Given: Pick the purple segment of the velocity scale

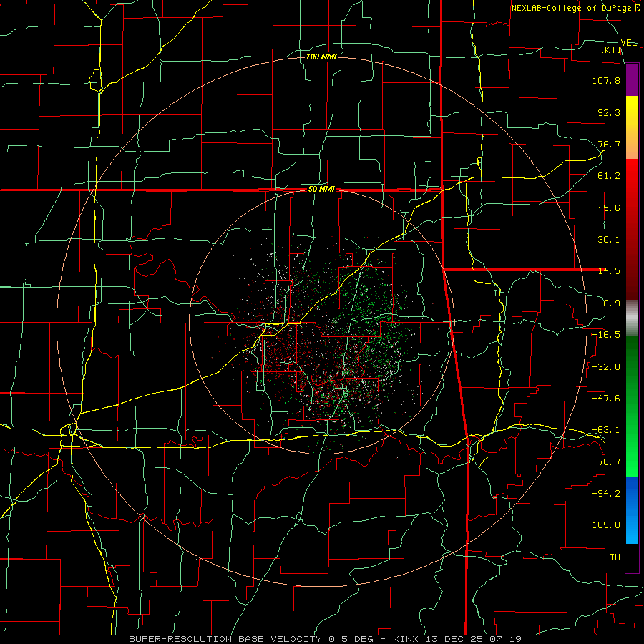Looking at the screenshot, I should [x=632, y=80].
